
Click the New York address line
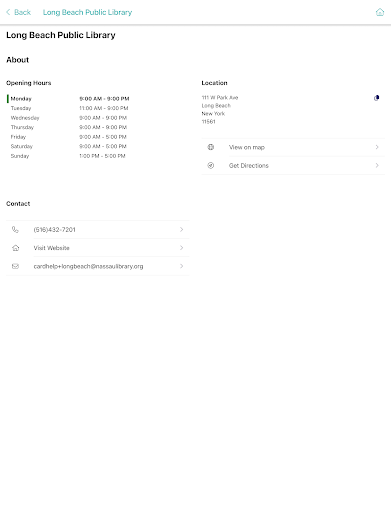pyautogui.click(x=213, y=114)
